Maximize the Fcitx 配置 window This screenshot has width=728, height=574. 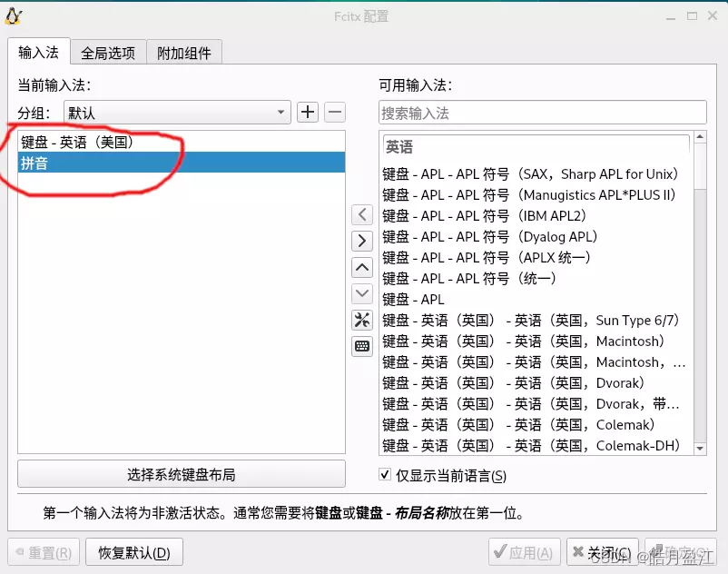click(x=692, y=16)
